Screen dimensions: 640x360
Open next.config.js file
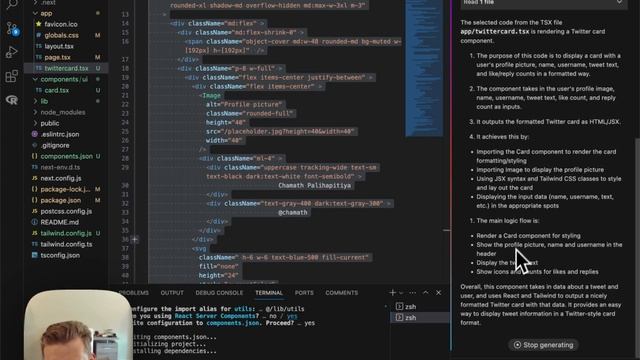[x=60, y=178]
